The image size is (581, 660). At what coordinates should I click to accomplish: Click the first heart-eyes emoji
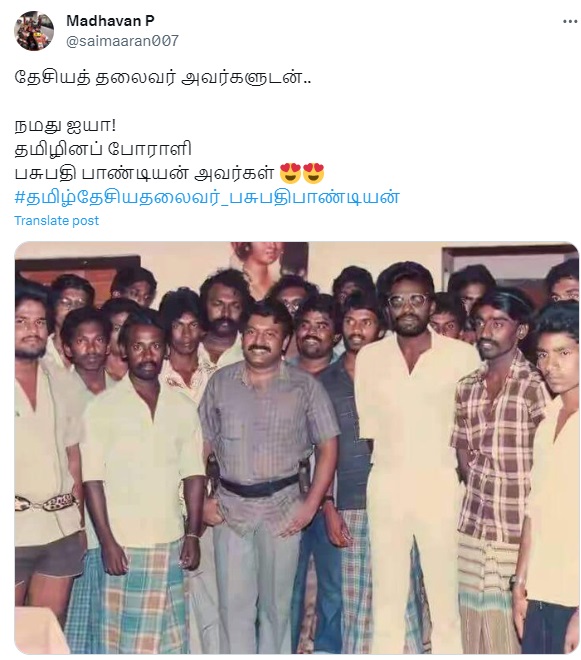point(290,173)
